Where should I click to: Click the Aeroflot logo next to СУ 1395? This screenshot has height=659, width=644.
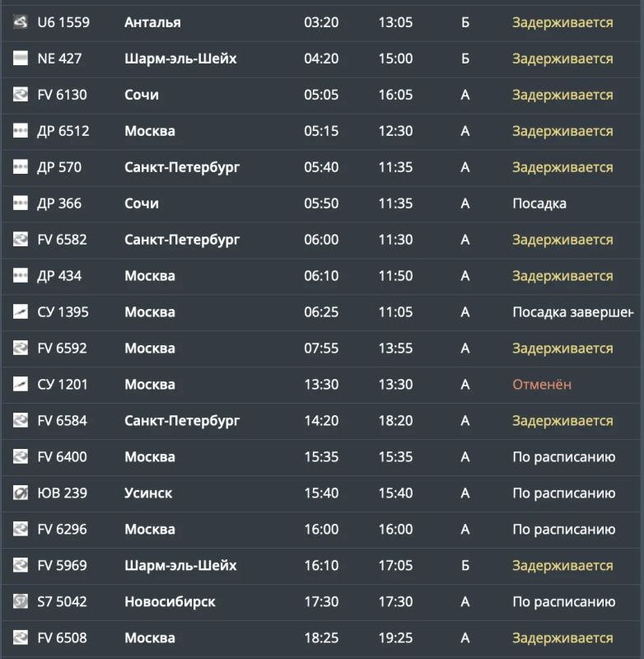pos(20,311)
